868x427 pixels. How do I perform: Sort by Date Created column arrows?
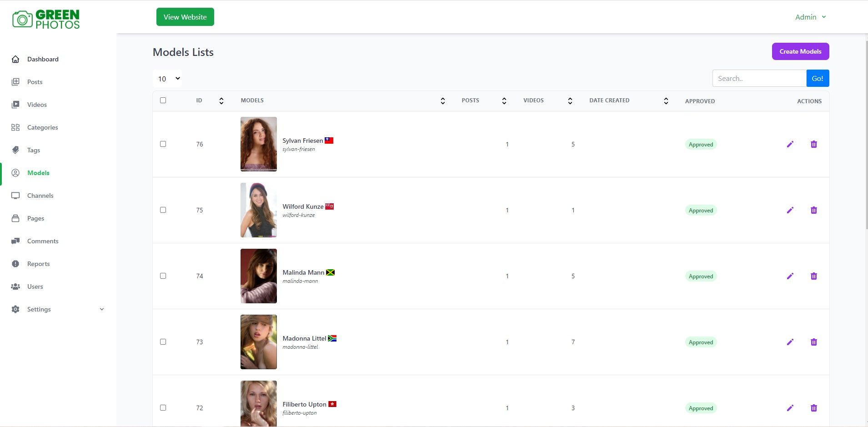click(666, 101)
